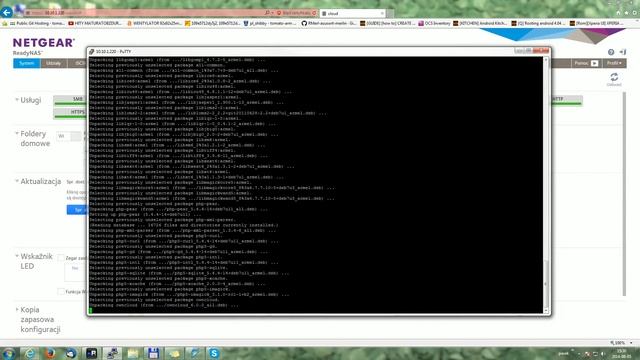Click the NETGEAR logo
The image size is (640, 360).
[x=44, y=43]
